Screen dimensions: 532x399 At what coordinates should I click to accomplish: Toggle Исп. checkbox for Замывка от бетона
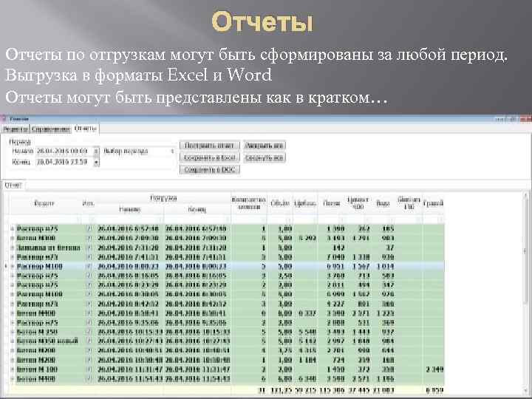(x=89, y=248)
